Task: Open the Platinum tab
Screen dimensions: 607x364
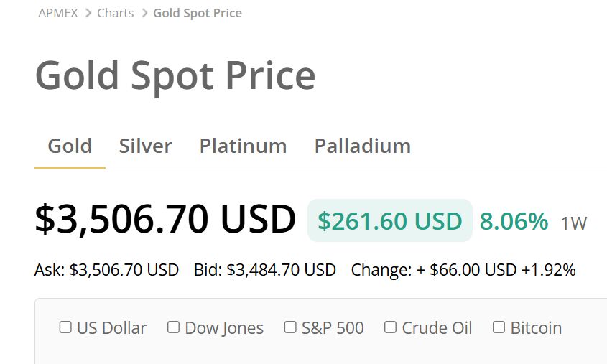Action: tap(243, 146)
